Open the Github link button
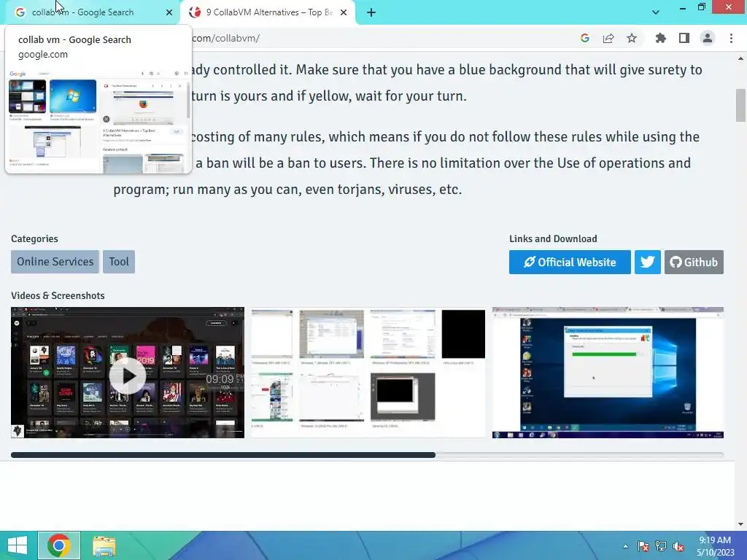747x560 pixels. point(694,262)
